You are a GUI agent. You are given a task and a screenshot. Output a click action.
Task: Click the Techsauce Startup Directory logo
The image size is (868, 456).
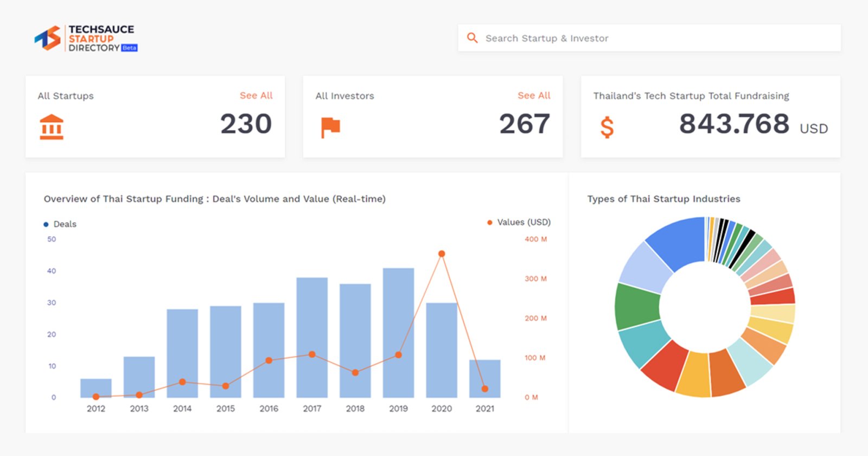point(85,39)
